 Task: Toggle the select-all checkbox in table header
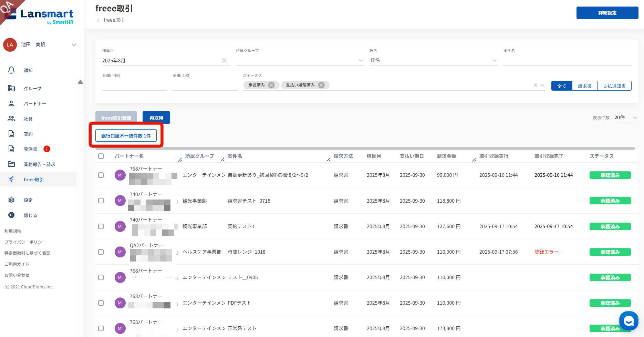coord(101,156)
